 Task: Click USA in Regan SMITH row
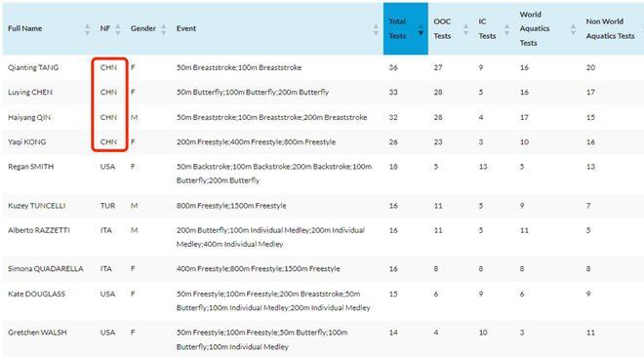pos(107,167)
